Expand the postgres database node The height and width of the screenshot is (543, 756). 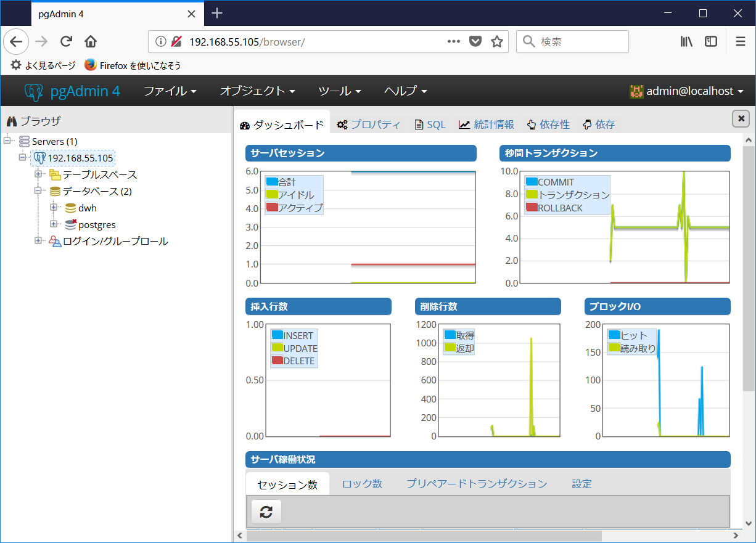click(53, 224)
